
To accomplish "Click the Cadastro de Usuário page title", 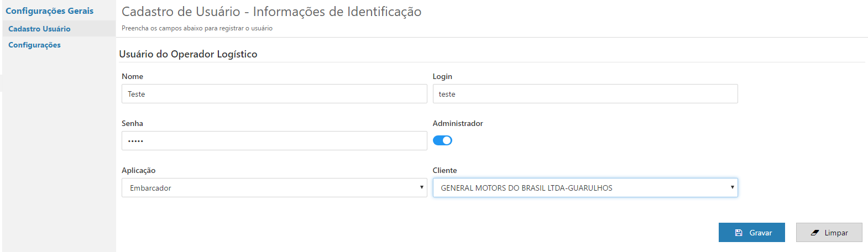I will pos(271,12).
